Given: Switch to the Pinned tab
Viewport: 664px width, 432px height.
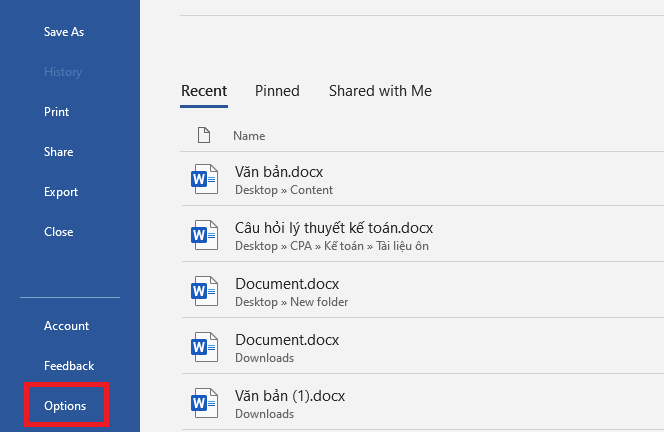Looking at the screenshot, I should coord(277,91).
